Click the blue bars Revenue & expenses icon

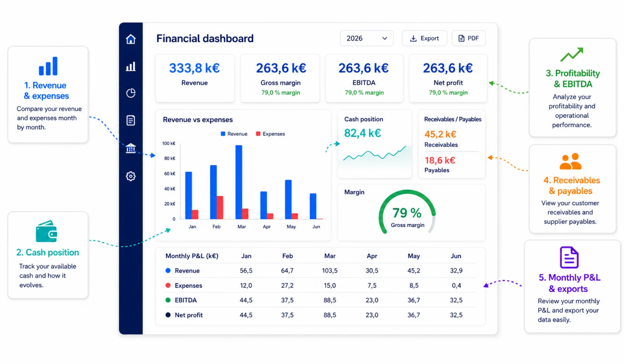[48, 66]
